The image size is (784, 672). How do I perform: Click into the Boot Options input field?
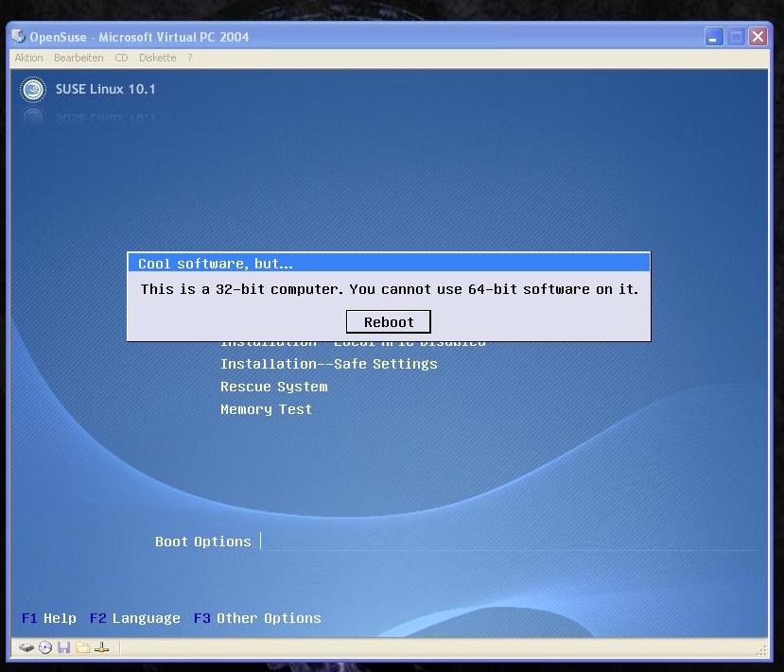[509, 542]
